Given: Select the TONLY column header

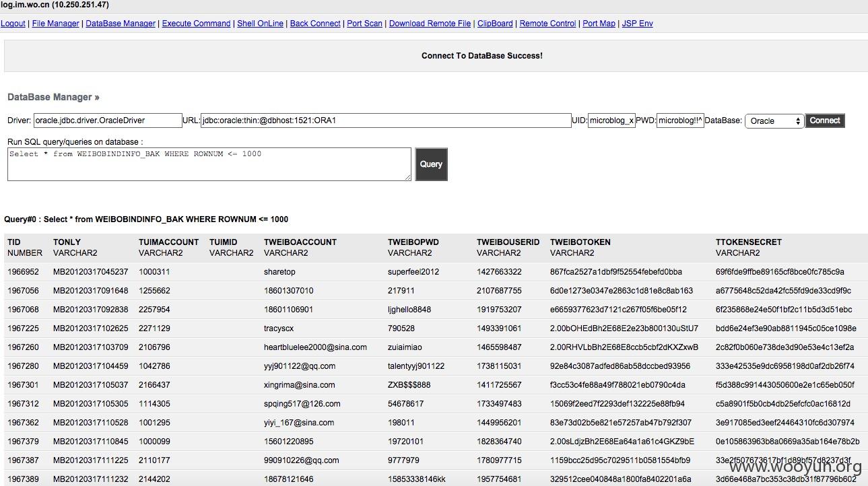Looking at the screenshot, I should 67,242.
